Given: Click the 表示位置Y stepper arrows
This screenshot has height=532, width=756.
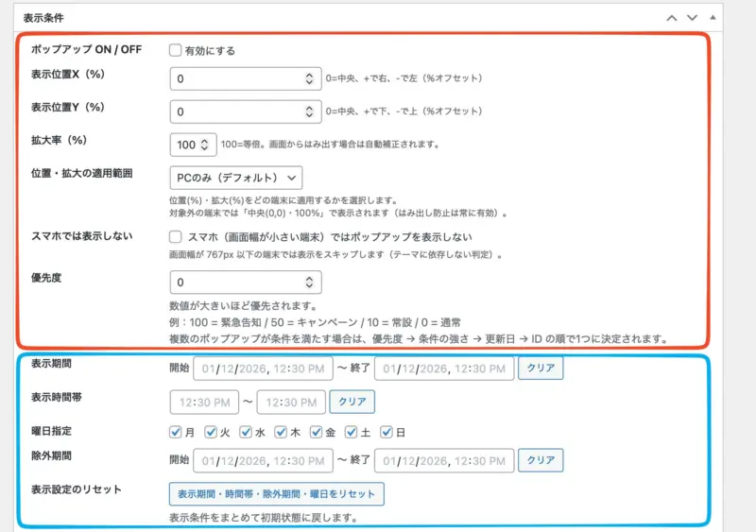Looking at the screenshot, I should point(310,112).
